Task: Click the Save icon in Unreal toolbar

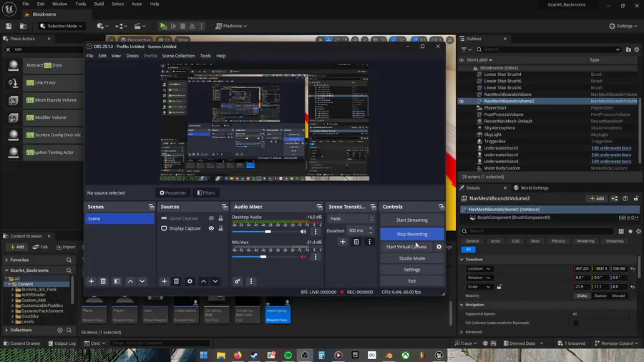Action: click(x=9, y=26)
